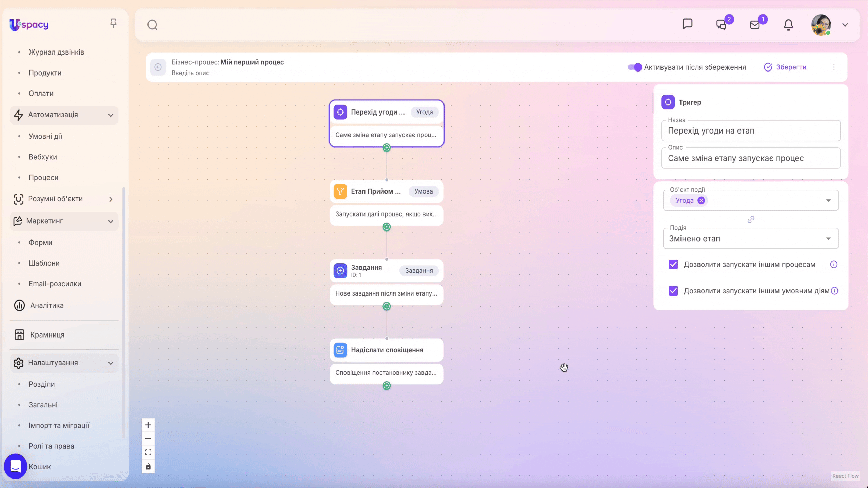Open Вебхуки in sidebar
Viewport: 868px width, 488px height.
click(43, 157)
